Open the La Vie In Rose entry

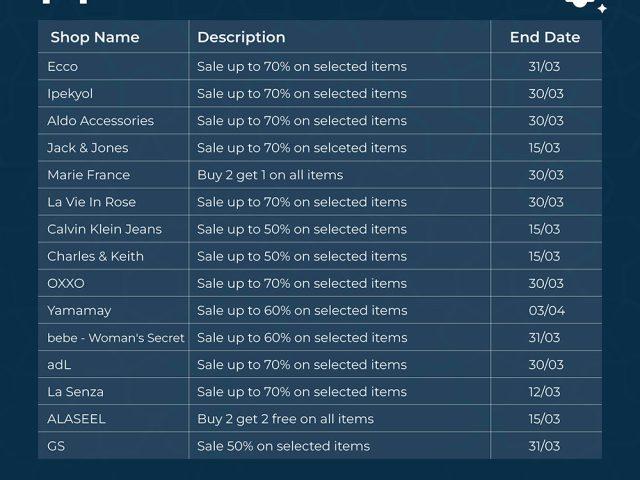(91, 202)
